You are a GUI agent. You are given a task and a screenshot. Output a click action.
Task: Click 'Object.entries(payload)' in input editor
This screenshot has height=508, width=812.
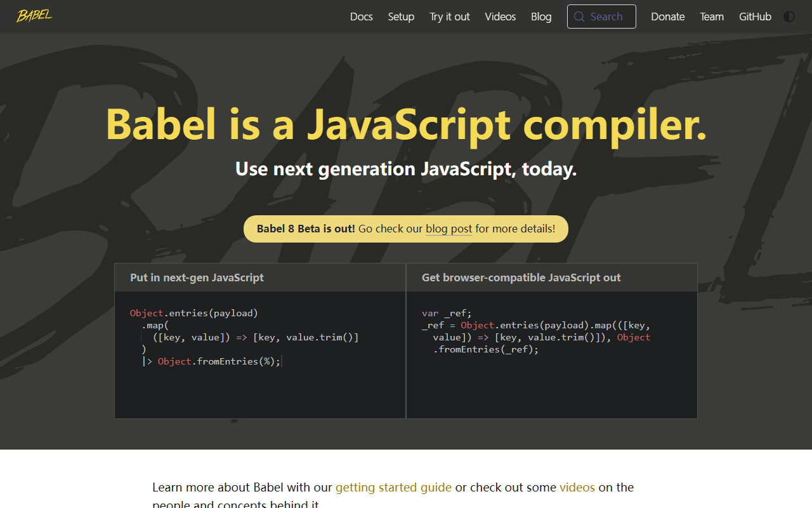coord(194,313)
